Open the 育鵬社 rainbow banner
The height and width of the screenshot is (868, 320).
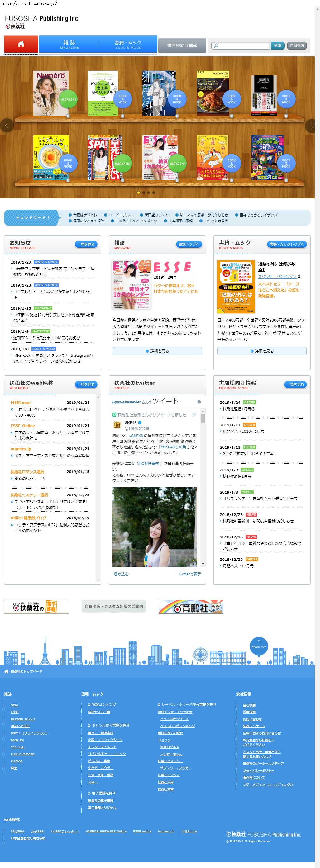point(191,607)
